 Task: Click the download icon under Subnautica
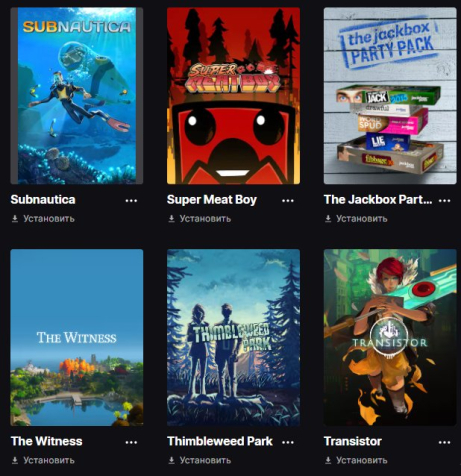[15, 219]
